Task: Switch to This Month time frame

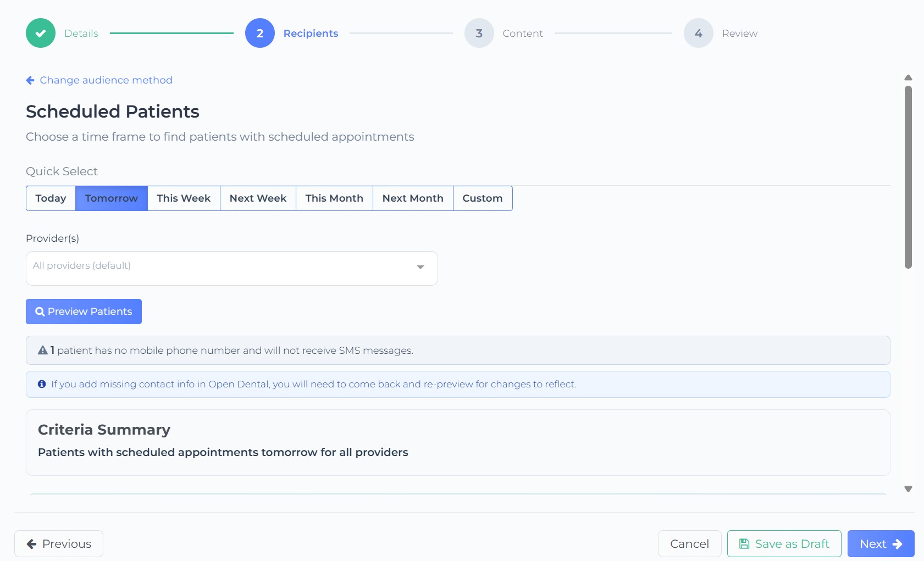Action: point(334,198)
